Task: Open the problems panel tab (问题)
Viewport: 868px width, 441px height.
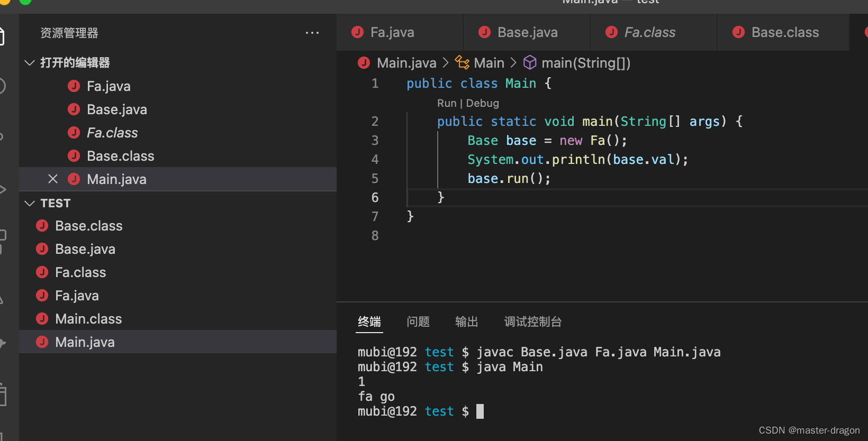Action: tap(418, 321)
